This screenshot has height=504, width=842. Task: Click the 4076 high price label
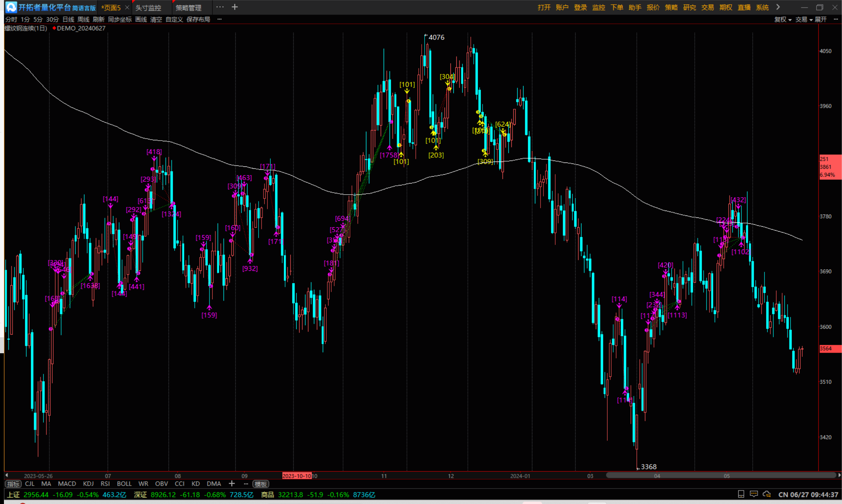[x=436, y=37]
